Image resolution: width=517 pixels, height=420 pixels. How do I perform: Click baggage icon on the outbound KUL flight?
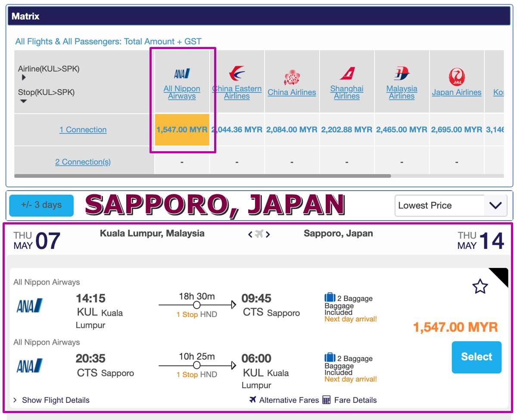330,297
